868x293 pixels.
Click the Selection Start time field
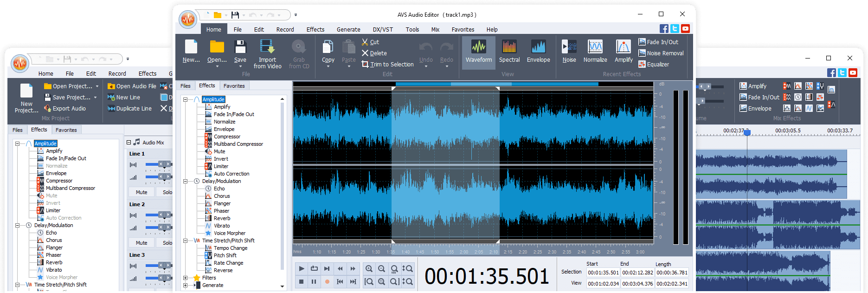tap(603, 273)
